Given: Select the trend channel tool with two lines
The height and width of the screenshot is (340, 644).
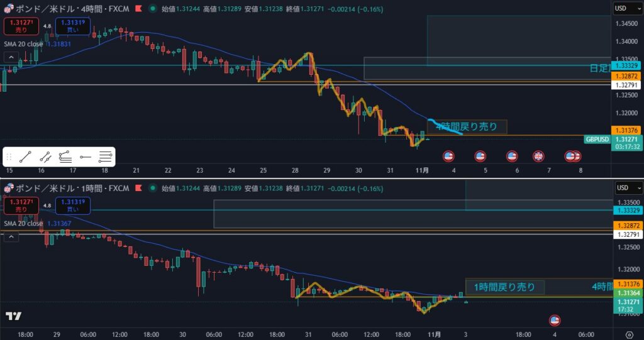Looking at the screenshot, I should pos(45,157).
